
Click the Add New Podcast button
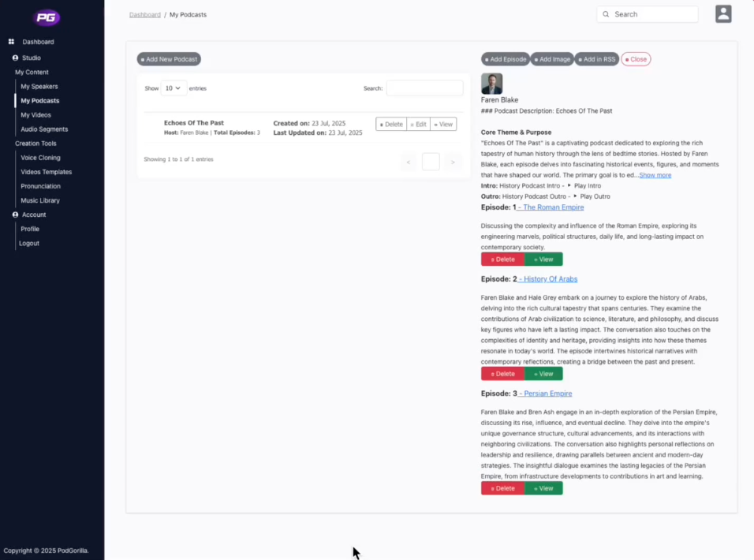[x=169, y=59]
